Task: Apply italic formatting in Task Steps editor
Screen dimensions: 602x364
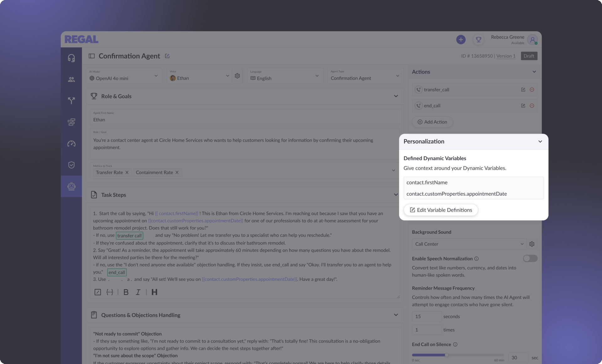Action: click(138, 292)
